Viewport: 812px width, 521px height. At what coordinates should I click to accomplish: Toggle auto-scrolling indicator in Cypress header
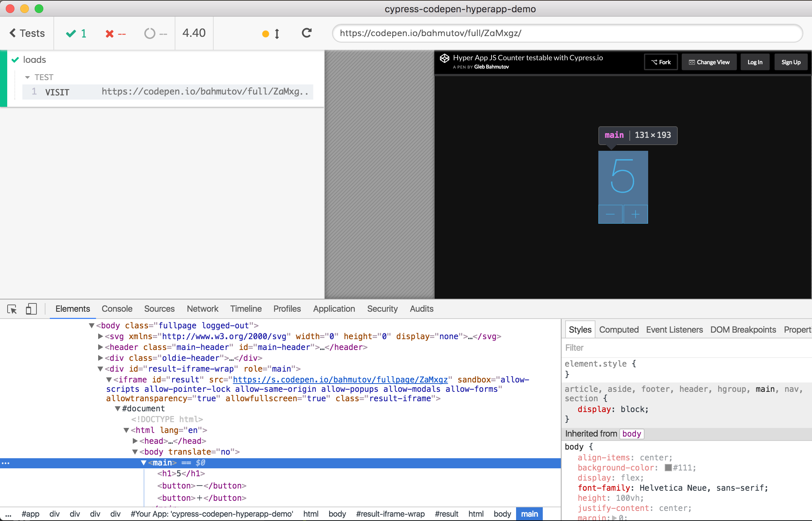271,34
